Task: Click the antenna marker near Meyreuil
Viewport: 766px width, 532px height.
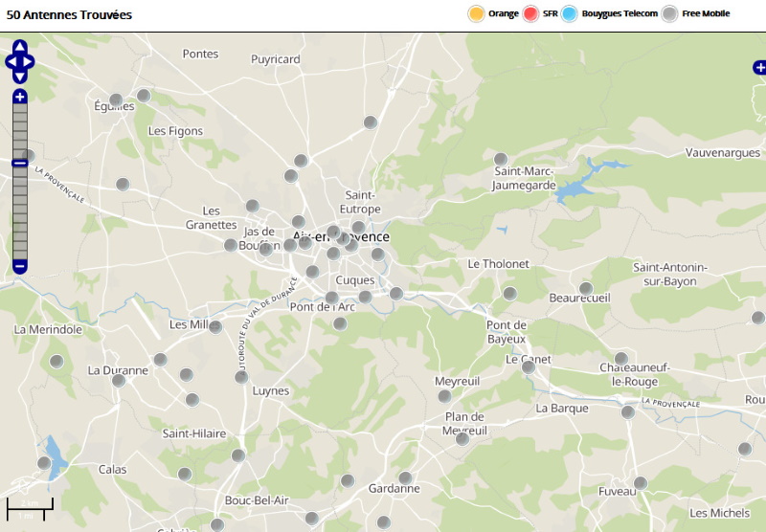Action: [x=444, y=396]
